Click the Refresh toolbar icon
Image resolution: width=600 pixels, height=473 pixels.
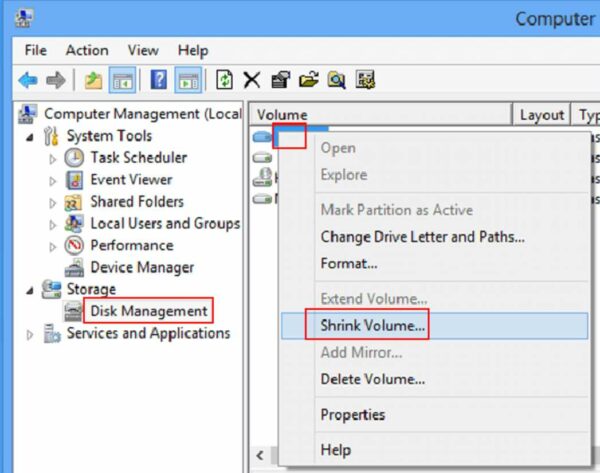click(225, 80)
